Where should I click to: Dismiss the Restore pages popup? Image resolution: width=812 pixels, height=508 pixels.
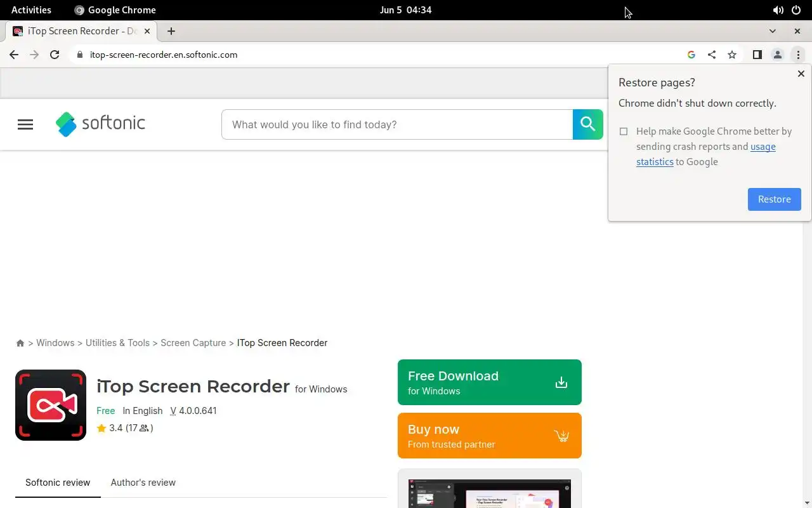[x=801, y=74]
